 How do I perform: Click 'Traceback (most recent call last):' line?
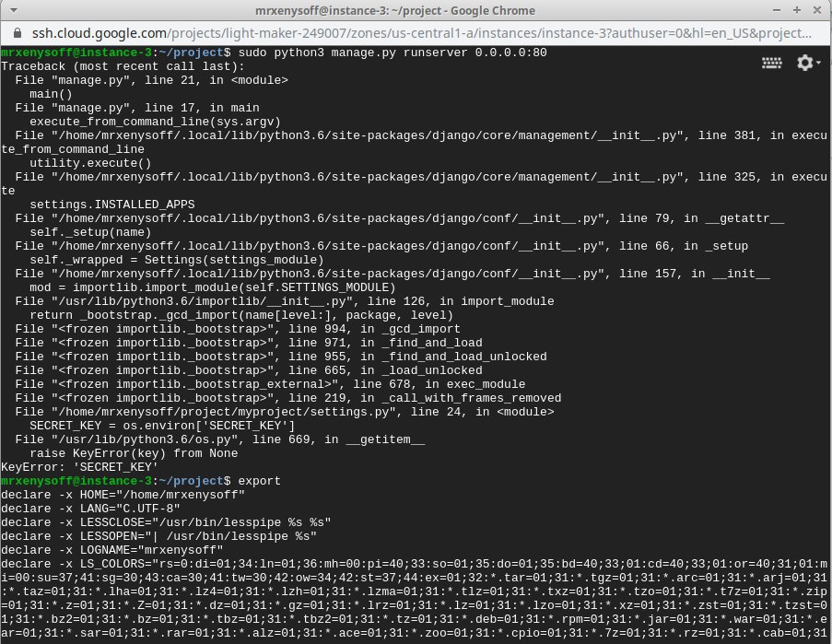[x=123, y=66]
